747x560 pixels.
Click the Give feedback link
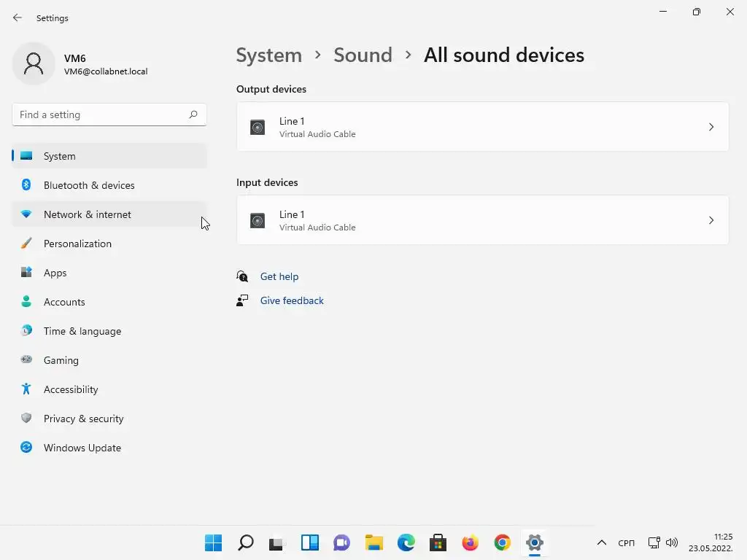click(292, 300)
